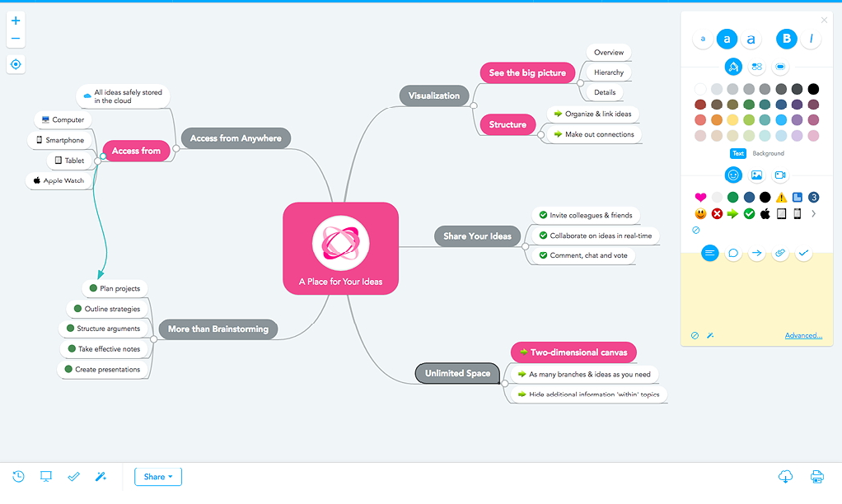Viewport: 842px width, 504px height.
Task: Pick the white color swatch
Action: click(x=700, y=89)
